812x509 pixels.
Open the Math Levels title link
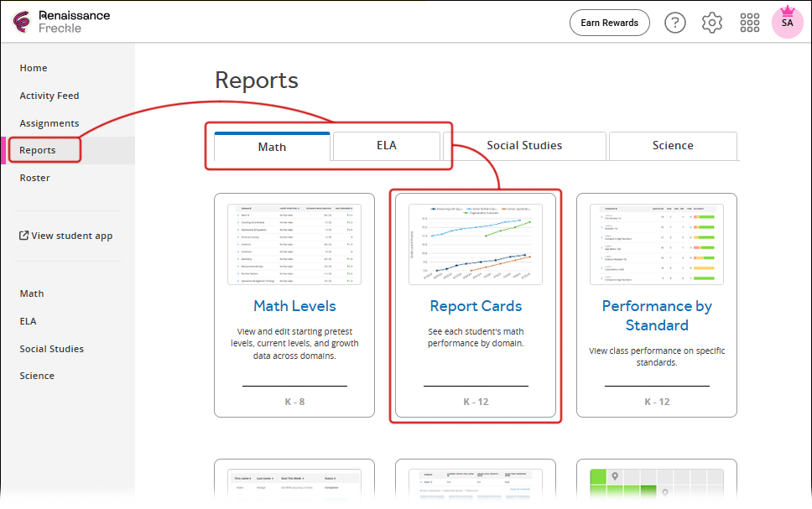294,306
